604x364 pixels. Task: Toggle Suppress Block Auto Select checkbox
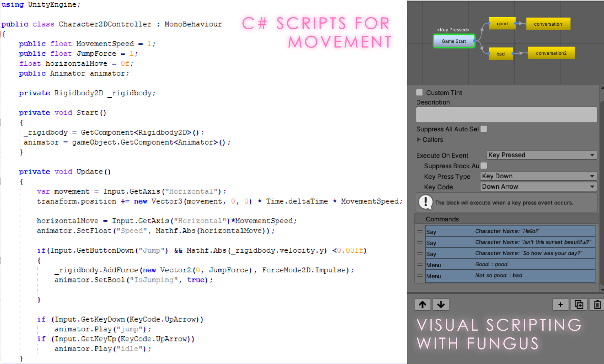point(484,165)
